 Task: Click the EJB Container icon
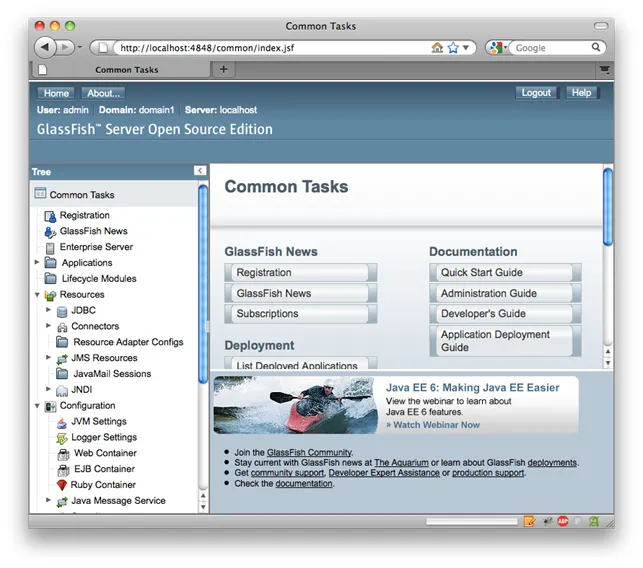[x=64, y=470]
